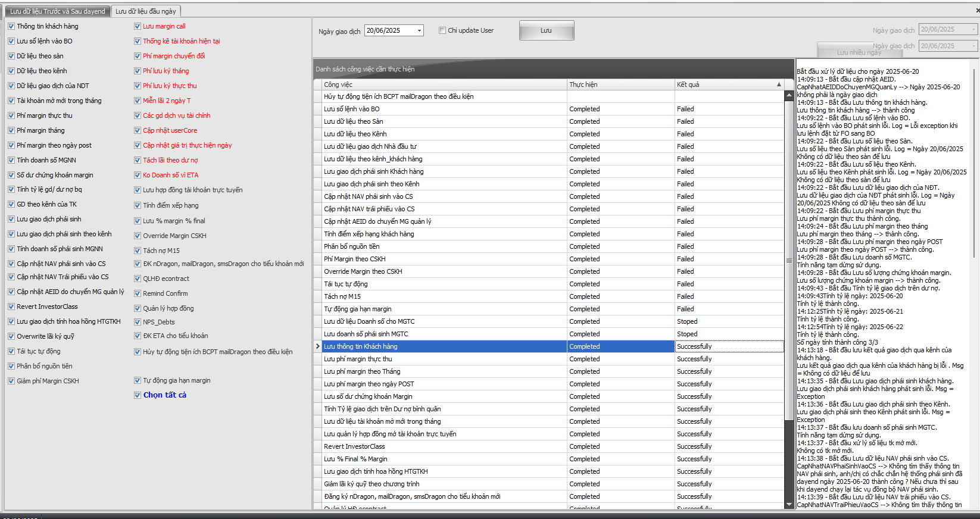The width and height of the screenshot is (980, 519).
Task: Toggle 'Tính điểm xếp hạng' checkbox
Action: [138, 205]
